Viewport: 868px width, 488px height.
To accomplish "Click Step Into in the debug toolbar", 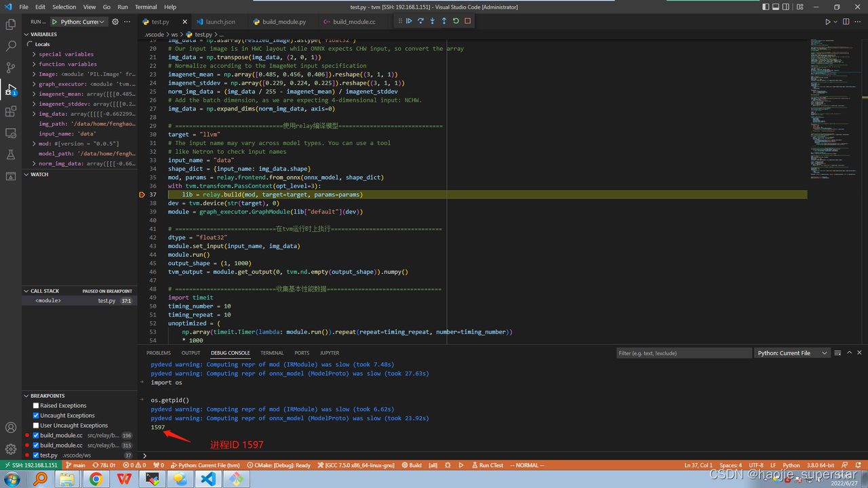I will 432,21.
